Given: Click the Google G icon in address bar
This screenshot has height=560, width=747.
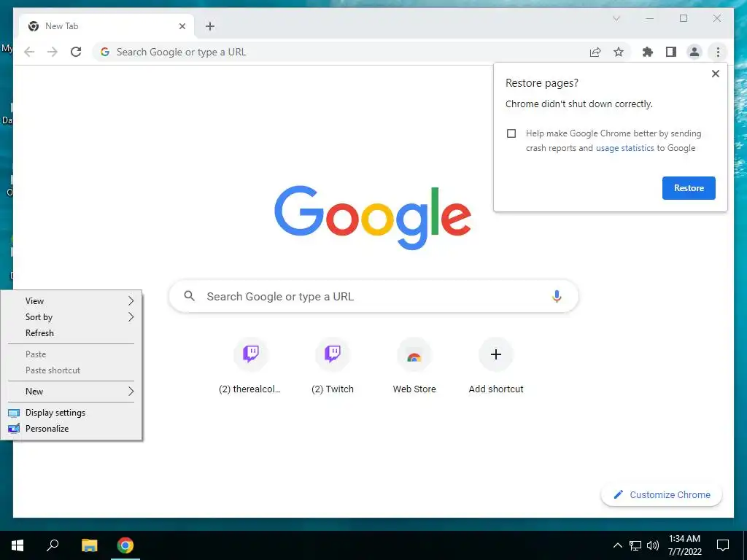Looking at the screenshot, I should coord(105,52).
